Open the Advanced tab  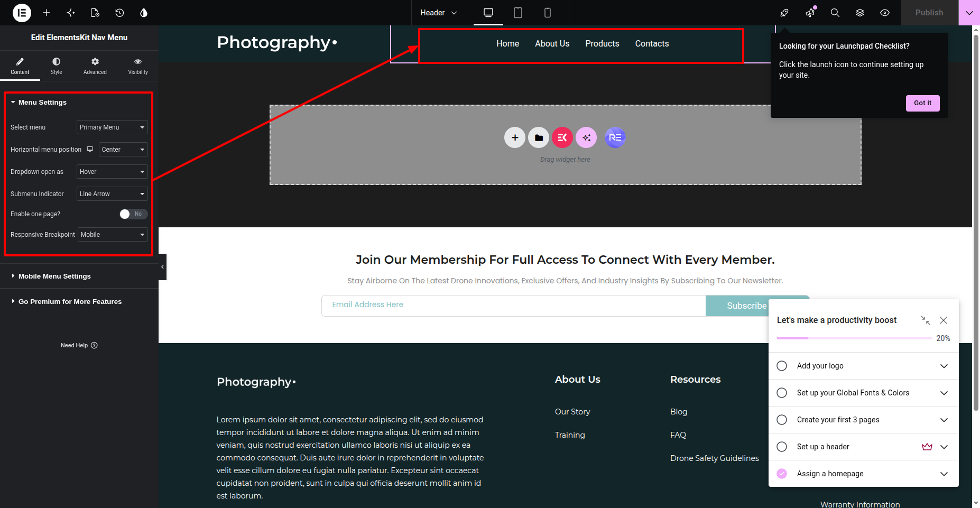(x=95, y=66)
